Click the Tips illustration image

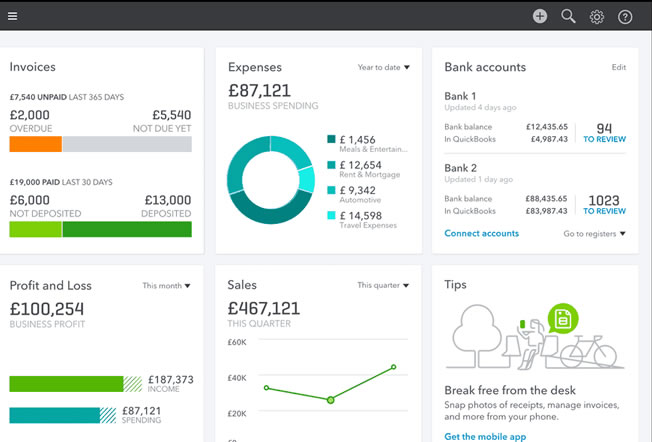[535, 336]
